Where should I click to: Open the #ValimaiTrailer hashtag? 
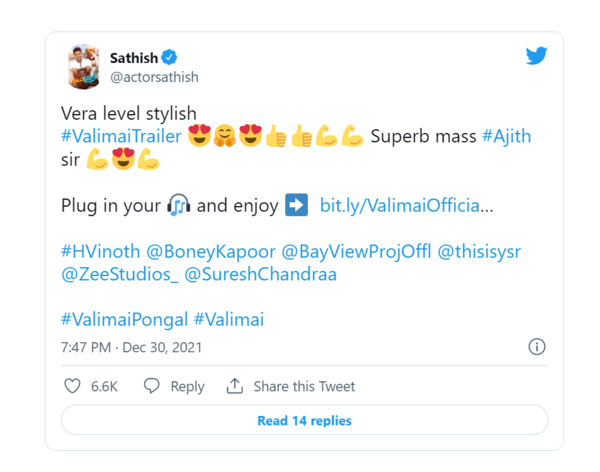pyautogui.click(x=121, y=137)
